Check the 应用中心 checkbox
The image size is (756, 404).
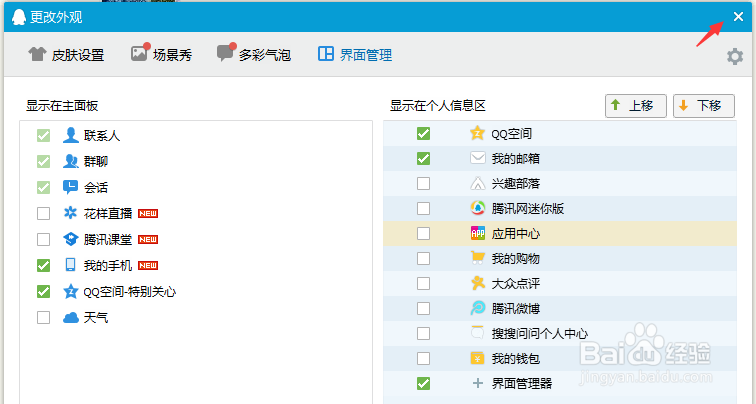pyautogui.click(x=423, y=234)
